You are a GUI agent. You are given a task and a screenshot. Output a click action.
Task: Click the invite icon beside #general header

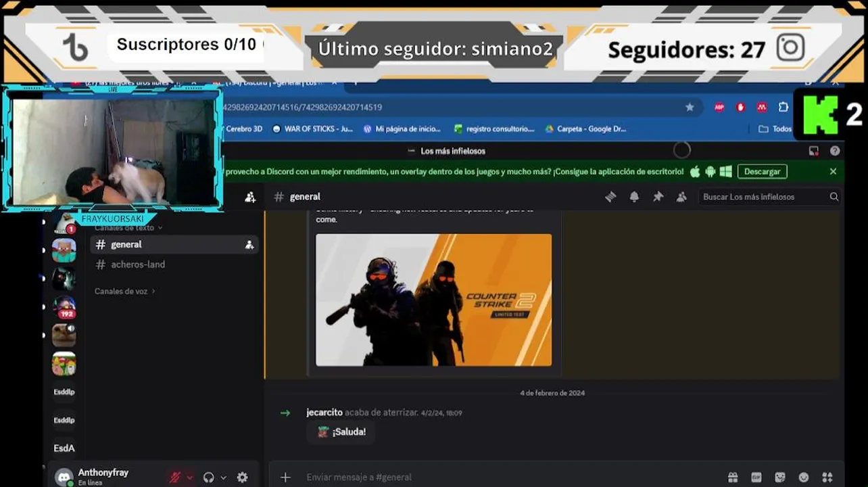pos(250,197)
